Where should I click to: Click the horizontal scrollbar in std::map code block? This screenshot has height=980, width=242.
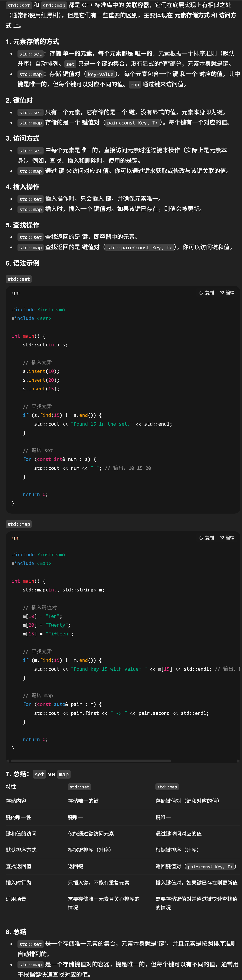click(x=91, y=760)
